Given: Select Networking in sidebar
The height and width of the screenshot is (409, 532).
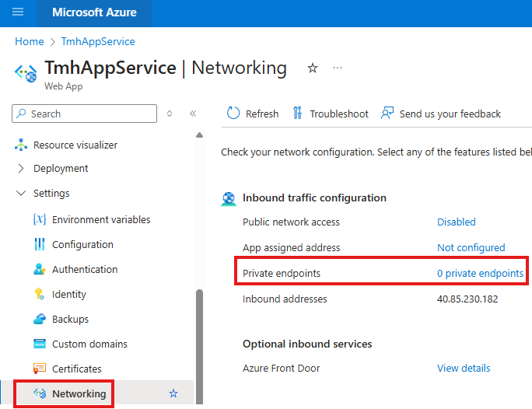Looking at the screenshot, I should pyautogui.click(x=79, y=393).
